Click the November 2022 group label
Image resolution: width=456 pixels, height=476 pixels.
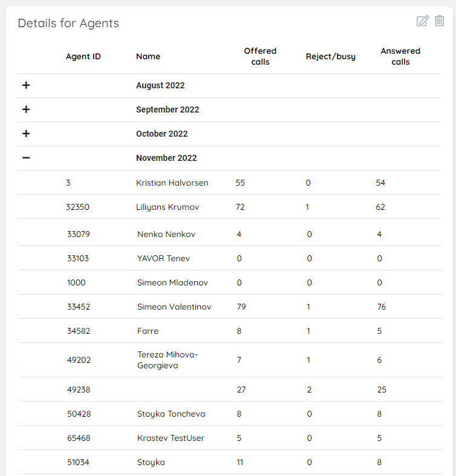(x=166, y=158)
